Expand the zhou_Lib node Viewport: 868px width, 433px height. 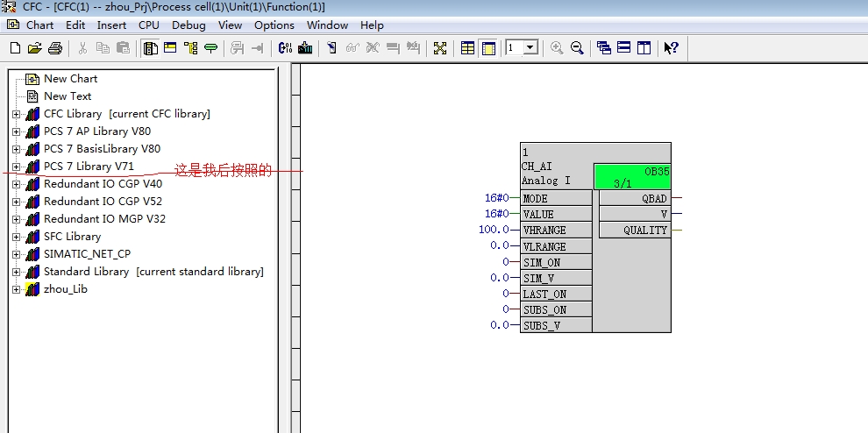(x=16, y=290)
